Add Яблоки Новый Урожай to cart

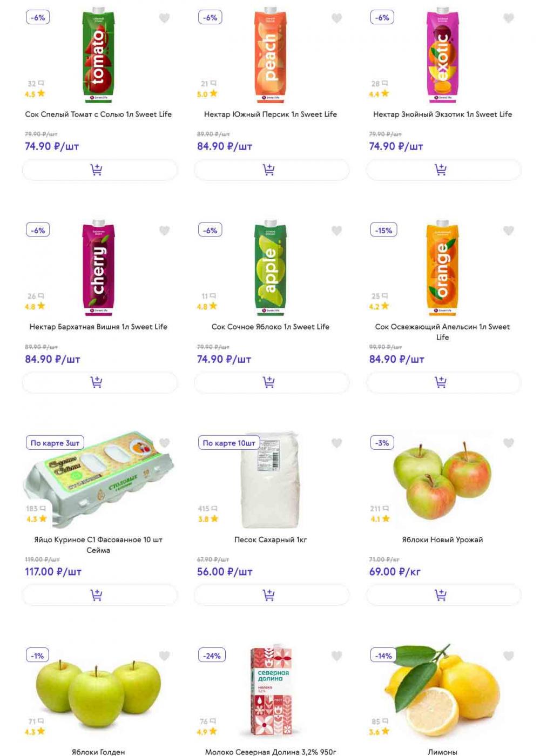coord(443,595)
